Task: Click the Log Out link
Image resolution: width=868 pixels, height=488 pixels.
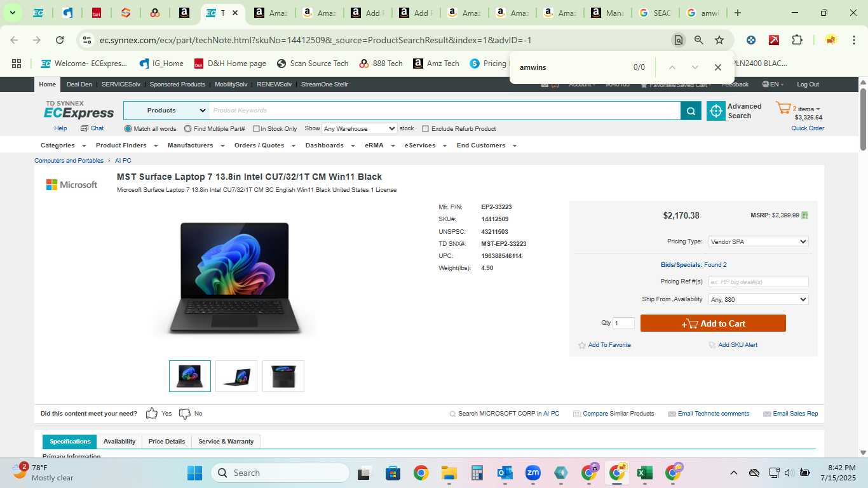Action: pyautogui.click(x=808, y=85)
